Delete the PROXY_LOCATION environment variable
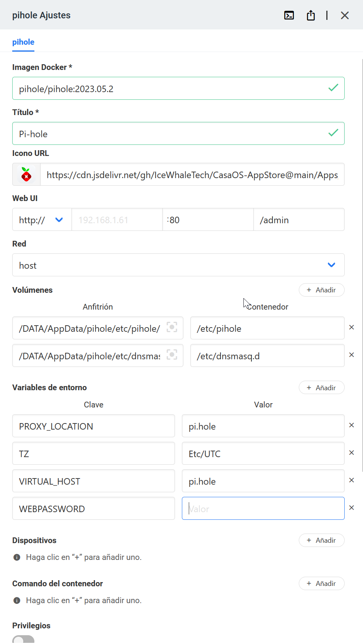Viewport: 363px width, 644px height. [x=352, y=425]
